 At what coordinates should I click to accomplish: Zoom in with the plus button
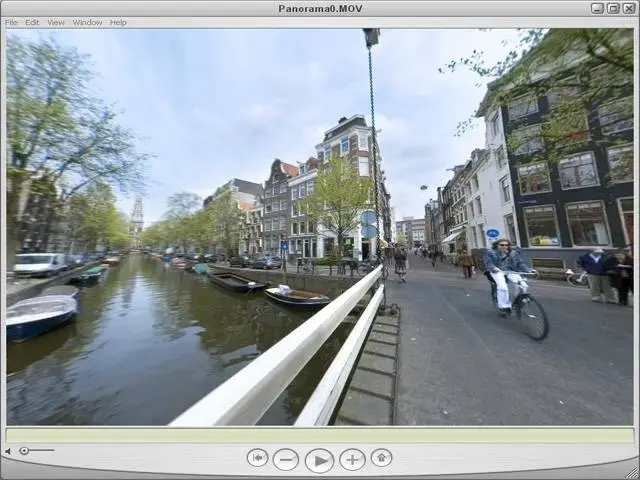pyautogui.click(x=353, y=460)
